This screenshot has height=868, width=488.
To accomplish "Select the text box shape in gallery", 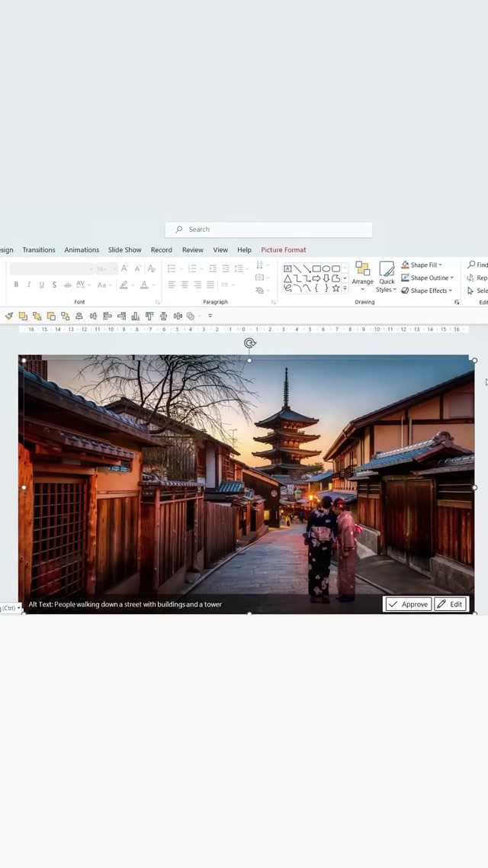I will [x=287, y=269].
